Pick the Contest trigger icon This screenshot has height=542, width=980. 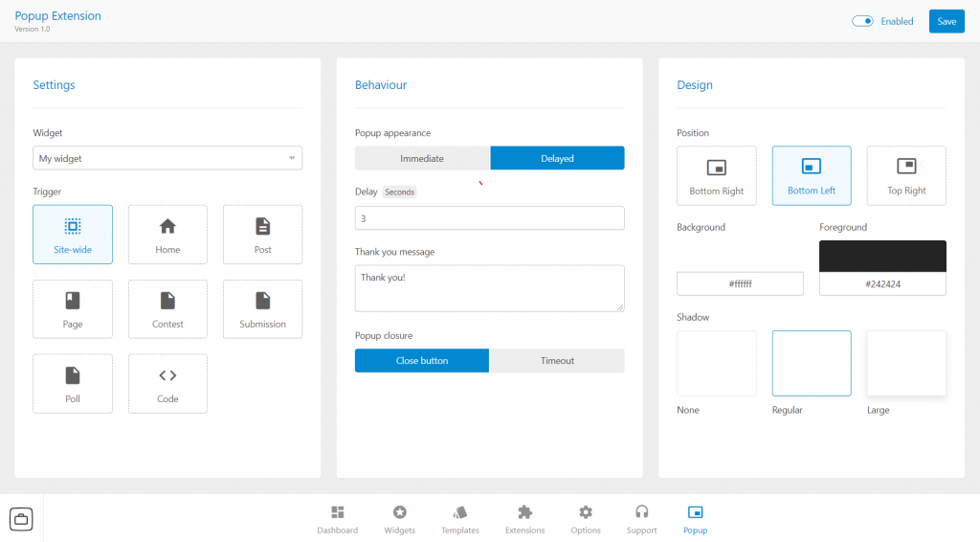(167, 301)
